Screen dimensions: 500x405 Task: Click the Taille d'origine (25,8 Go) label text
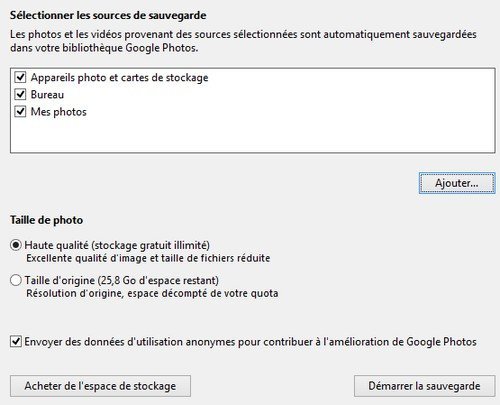pos(122,280)
